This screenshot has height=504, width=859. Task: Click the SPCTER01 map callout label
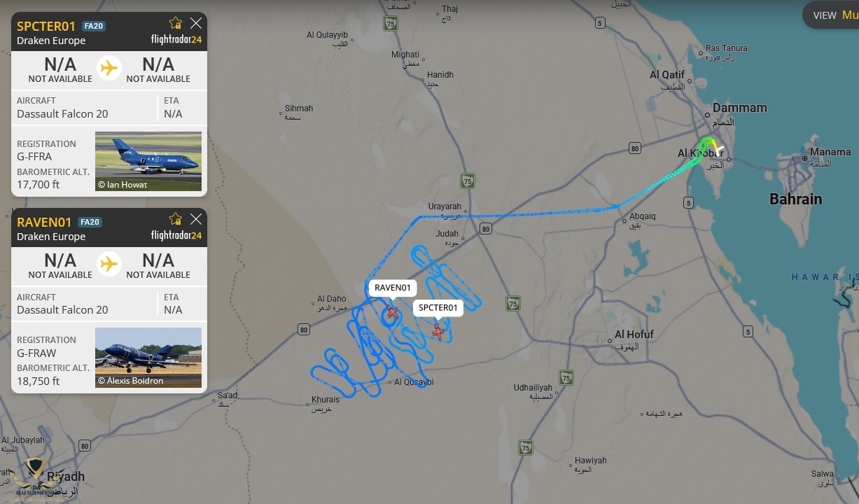[x=438, y=307]
